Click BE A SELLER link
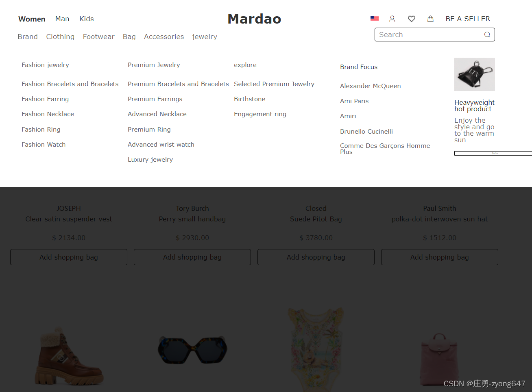 coord(468,19)
